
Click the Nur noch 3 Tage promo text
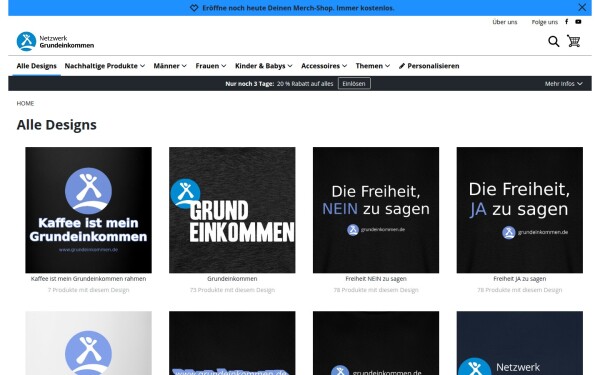pos(249,83)
